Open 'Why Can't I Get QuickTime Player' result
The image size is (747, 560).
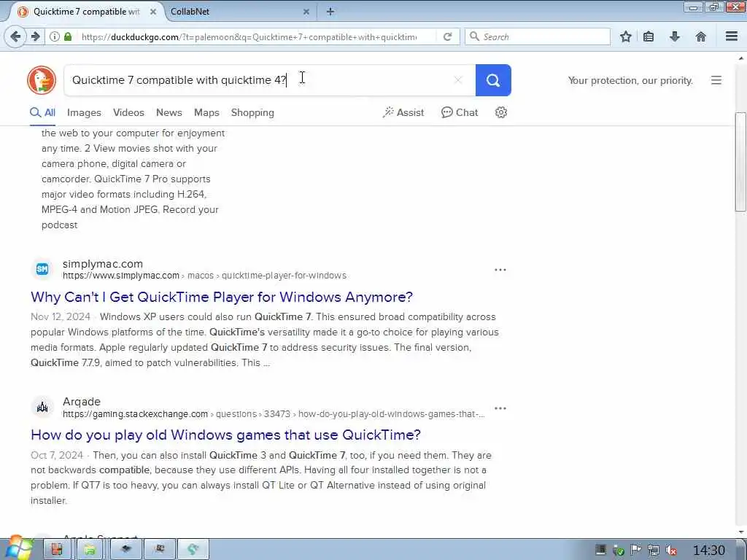(x=222, y=297)
